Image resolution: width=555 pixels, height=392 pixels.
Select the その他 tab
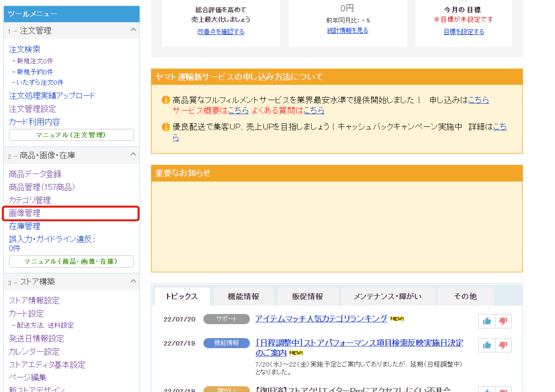(x=465, y=296)
